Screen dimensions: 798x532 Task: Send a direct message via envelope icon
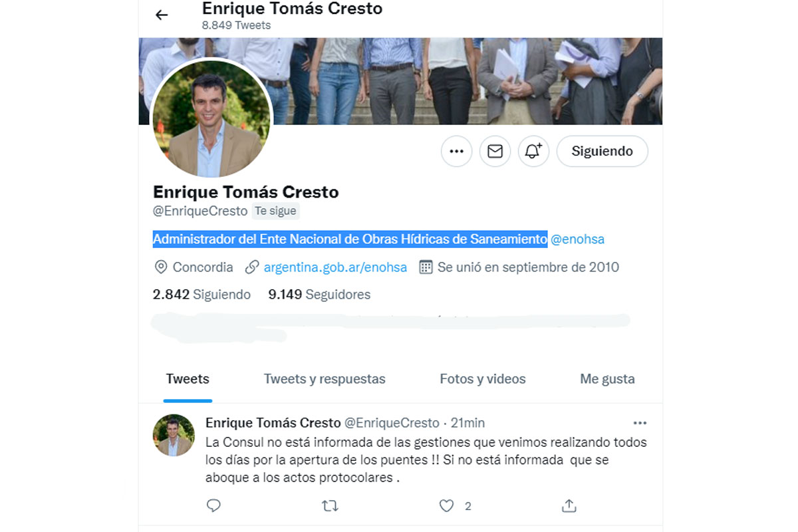495,152
